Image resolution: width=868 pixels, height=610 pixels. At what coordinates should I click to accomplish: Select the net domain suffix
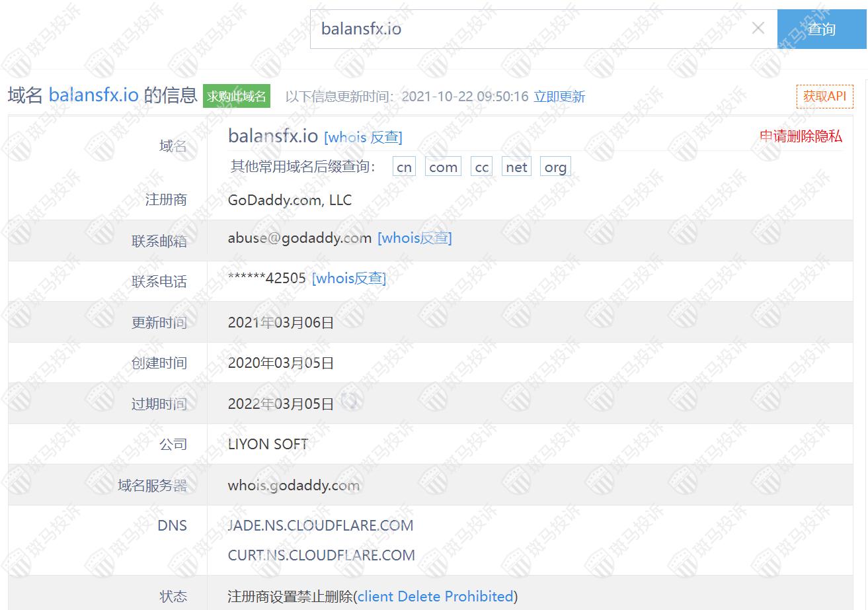coord(516,167)
